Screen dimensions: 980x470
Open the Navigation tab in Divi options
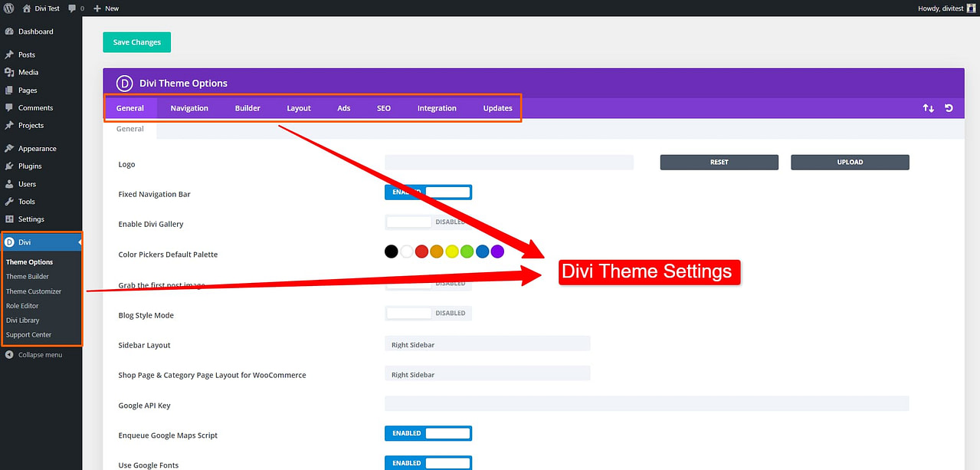188,108
